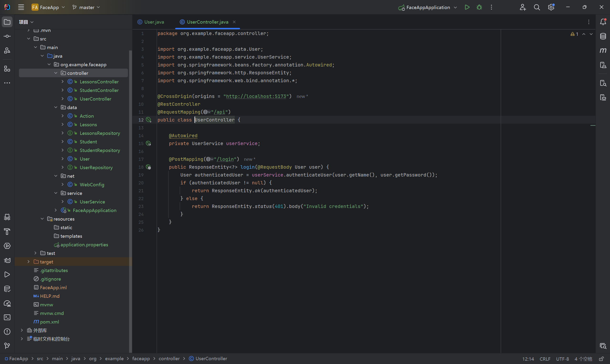The height and width of the screenshot is (364, 610).
Task: Click the UTF-8 encoding in status bar
Action: click(562, 359)
